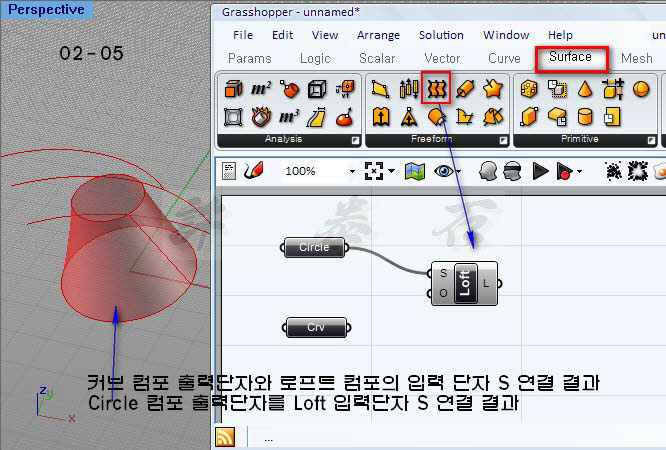Select the Cylinder primitive icon
This screenshot has height=450, width=666.
(585, 116)
